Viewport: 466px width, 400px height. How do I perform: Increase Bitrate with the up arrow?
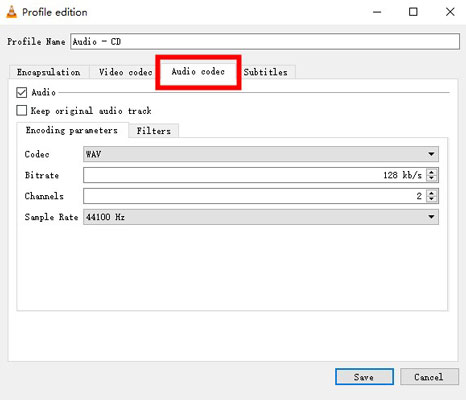[432, 172]
